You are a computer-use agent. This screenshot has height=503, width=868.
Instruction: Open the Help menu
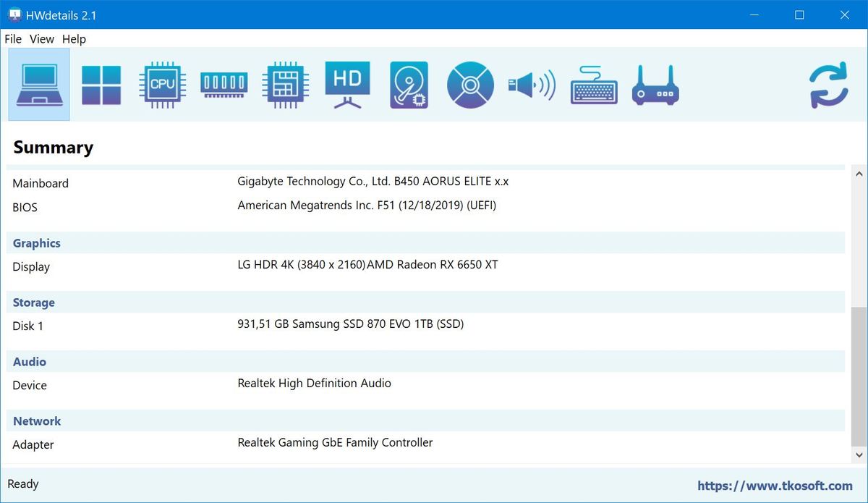tap(74, 39)
